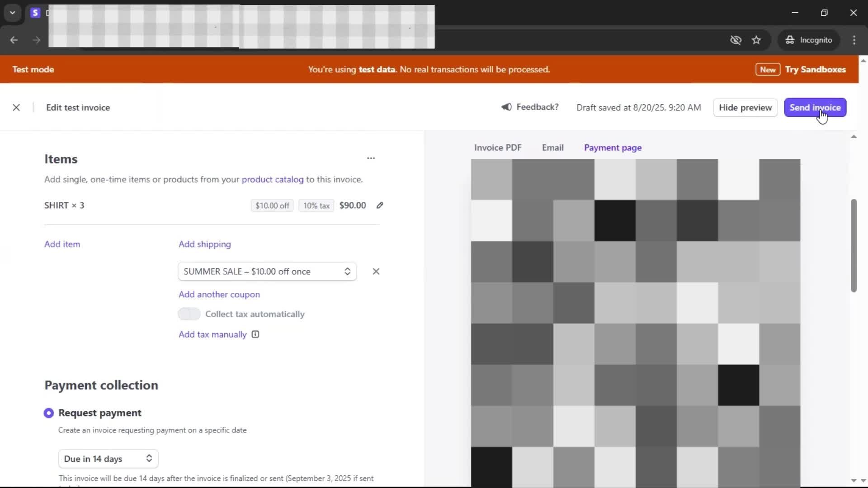Open the Chrome three-dot menu

[x=854, y=40]
